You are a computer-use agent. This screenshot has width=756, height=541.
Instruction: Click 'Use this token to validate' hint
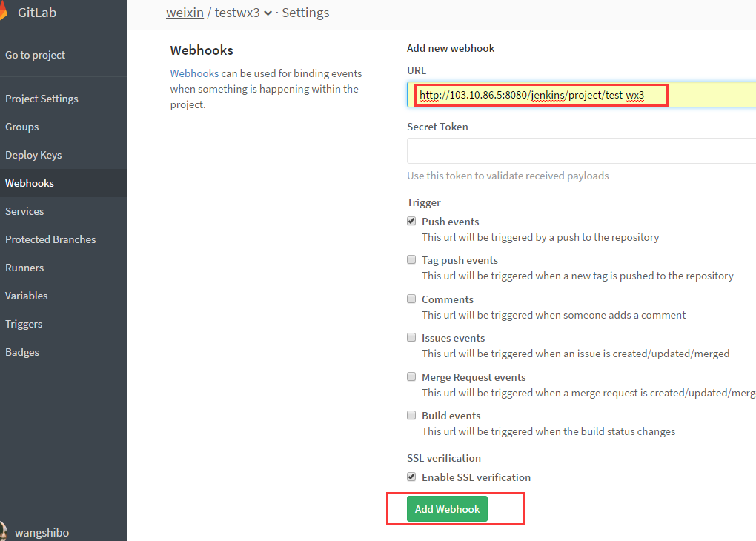508,176
